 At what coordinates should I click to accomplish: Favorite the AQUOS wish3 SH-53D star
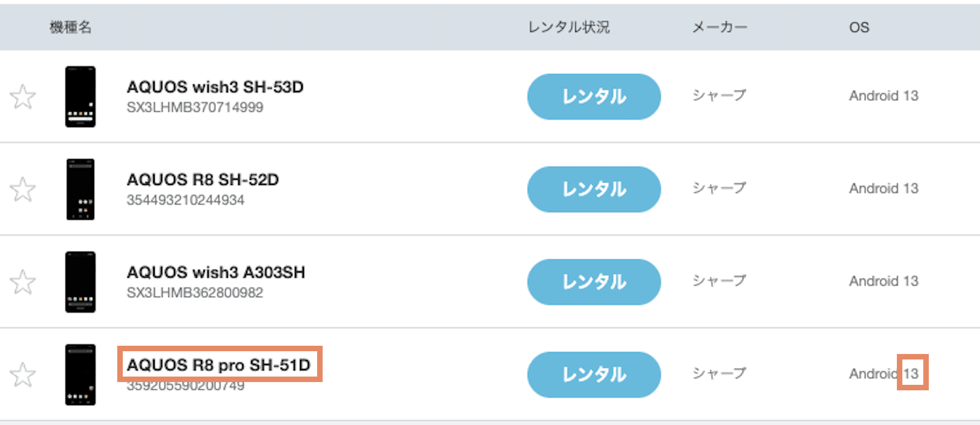click(x=23, y=97)
